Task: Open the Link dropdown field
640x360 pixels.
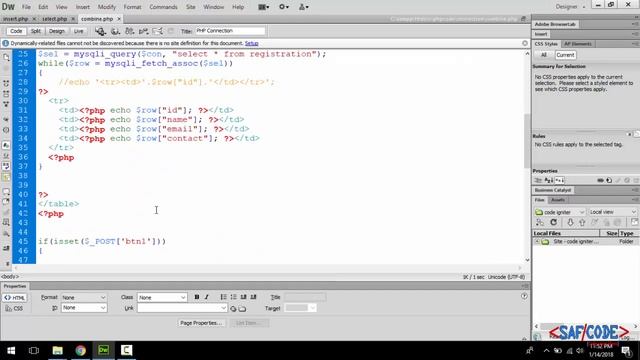Action: click(x=182, y=308)
